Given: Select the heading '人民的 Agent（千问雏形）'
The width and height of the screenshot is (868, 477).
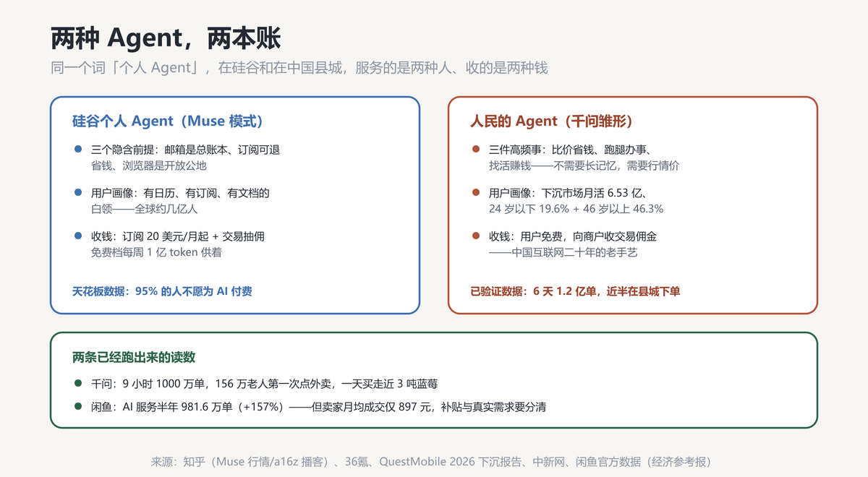Looking at the screenshot, I should point(552,121).
